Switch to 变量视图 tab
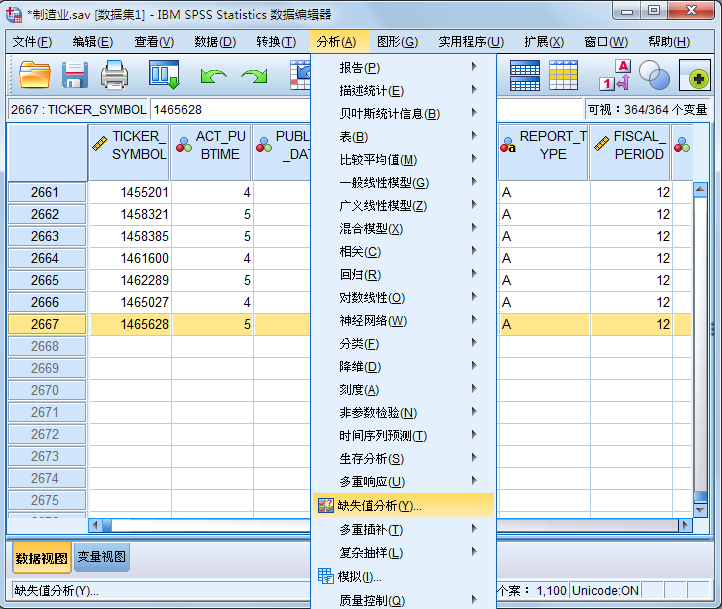The width and height of the screenshot is (722, 609). pos(101,557)
